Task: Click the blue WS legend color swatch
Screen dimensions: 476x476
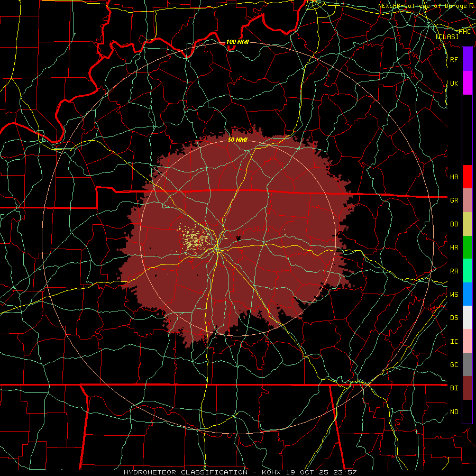Action: coord(467,294)
